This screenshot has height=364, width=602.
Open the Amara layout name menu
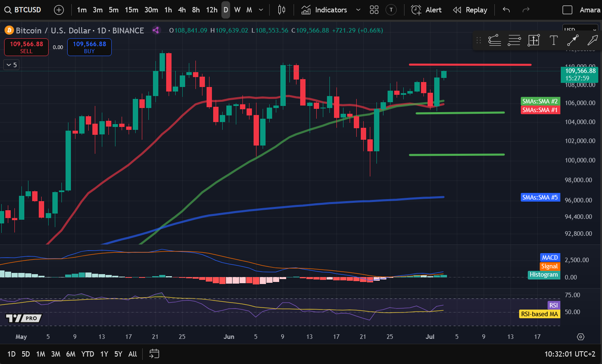590,10
